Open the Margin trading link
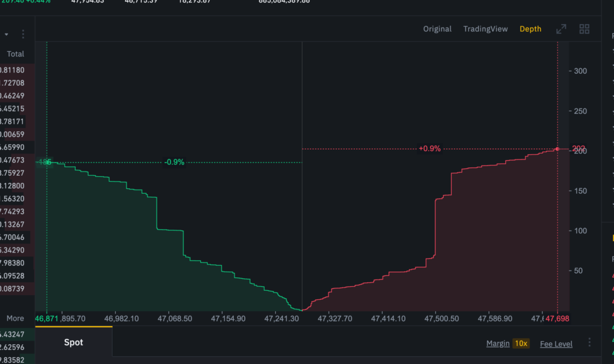 (x=497, y=343)
